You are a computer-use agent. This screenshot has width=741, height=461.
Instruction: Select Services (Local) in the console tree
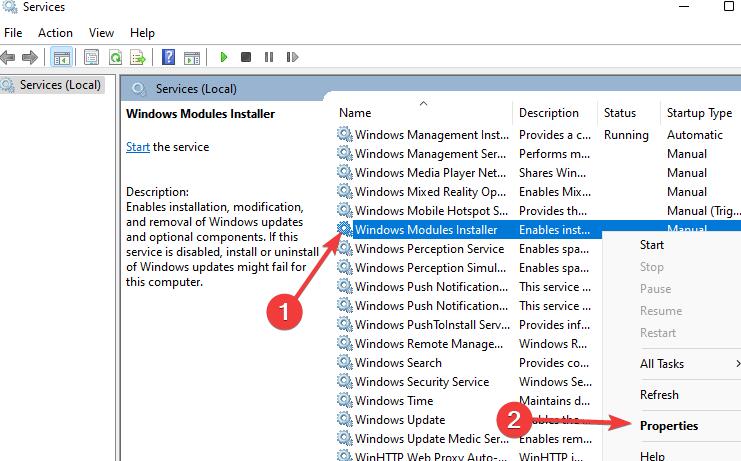(60, 85)
